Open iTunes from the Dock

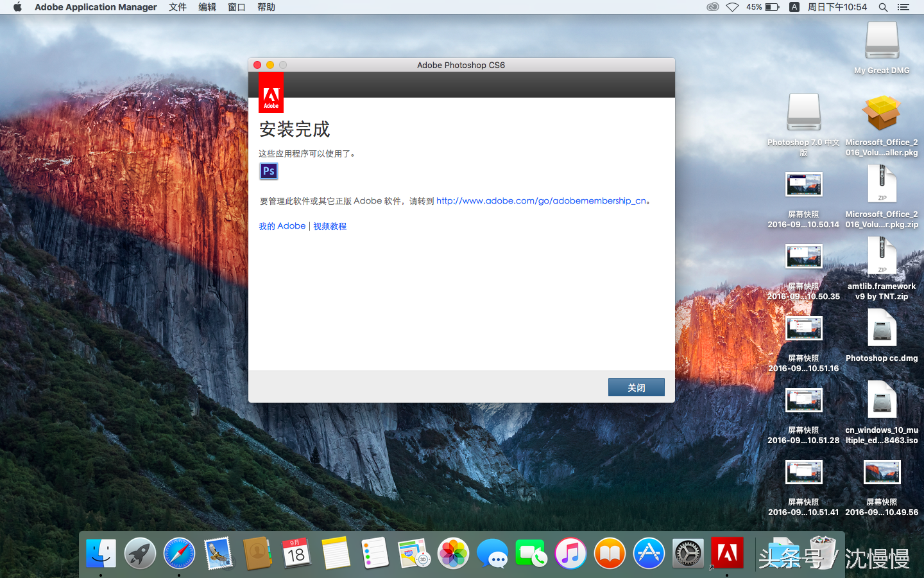(570, 553)
